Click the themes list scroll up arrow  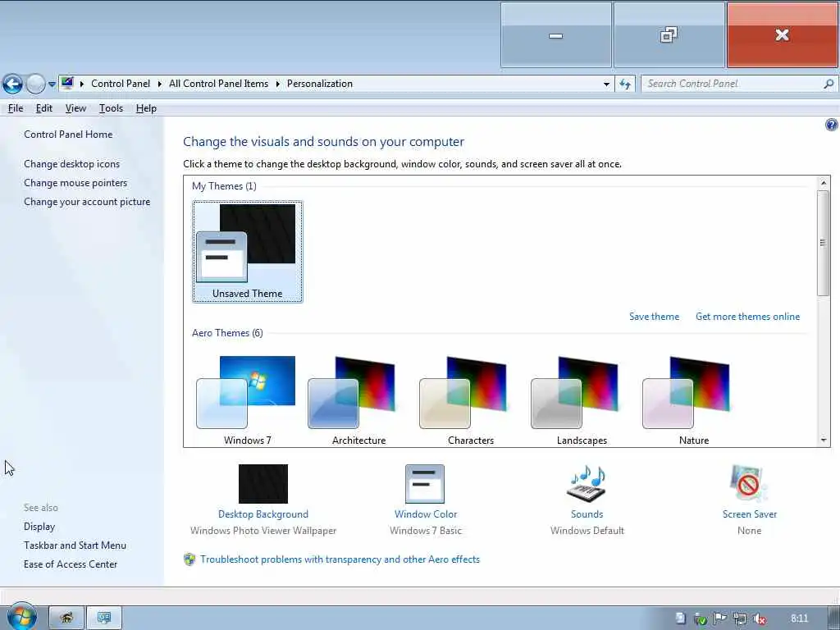[824, 183]
